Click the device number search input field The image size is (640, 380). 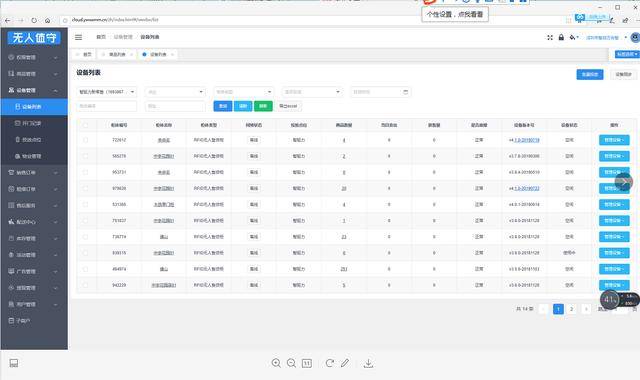pyautogui.click(x=107, y=106)
